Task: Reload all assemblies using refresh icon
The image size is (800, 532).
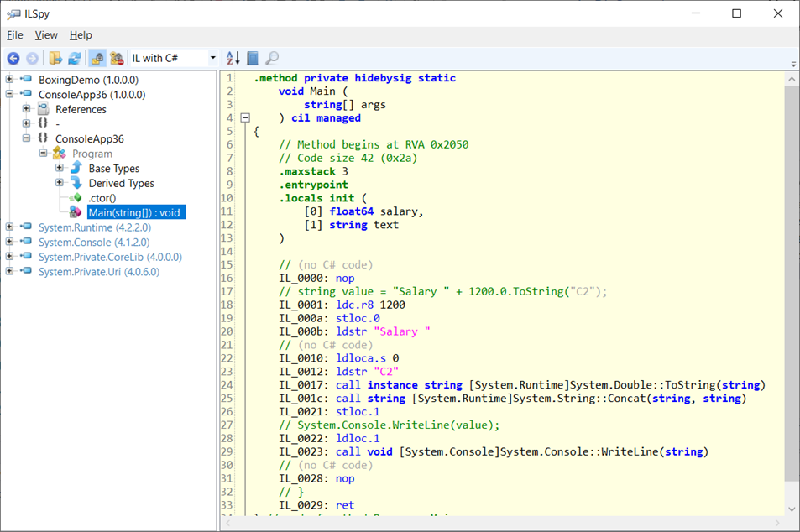Action: click(x=75, y=58)
